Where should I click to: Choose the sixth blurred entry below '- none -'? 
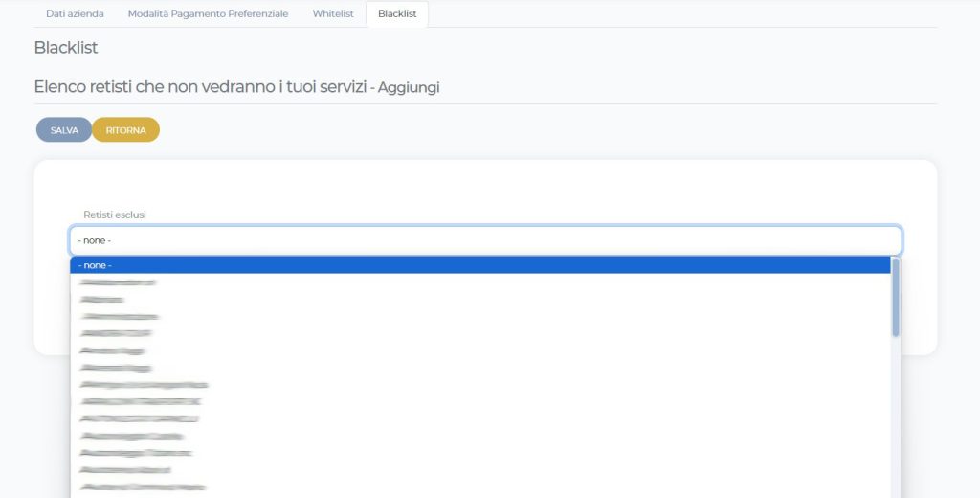[x=116, y=368]
